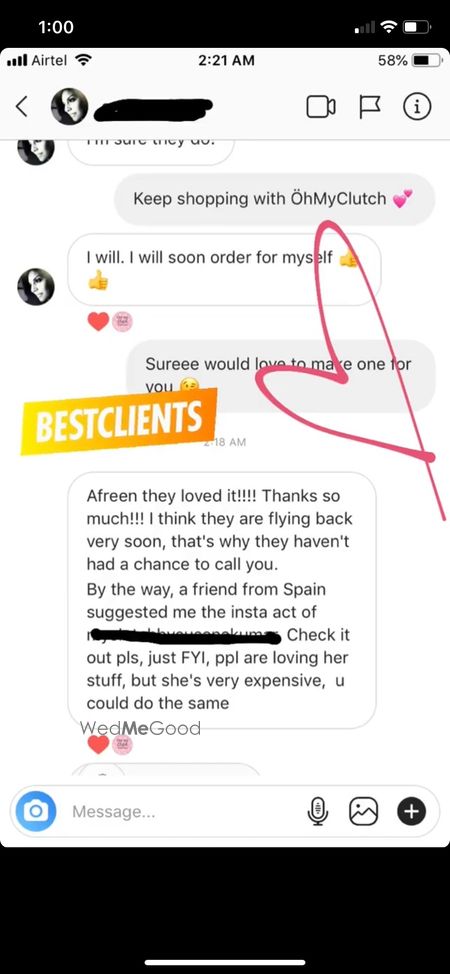
Task: Flag this conversation using flag icon
Action: coord(370,107)
